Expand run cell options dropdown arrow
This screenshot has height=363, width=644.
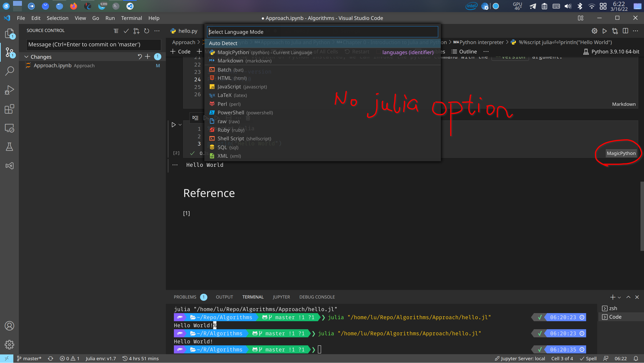180,125
